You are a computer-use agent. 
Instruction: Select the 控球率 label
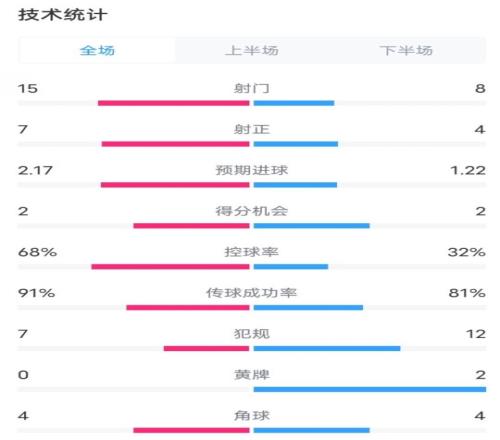[252, 252]
